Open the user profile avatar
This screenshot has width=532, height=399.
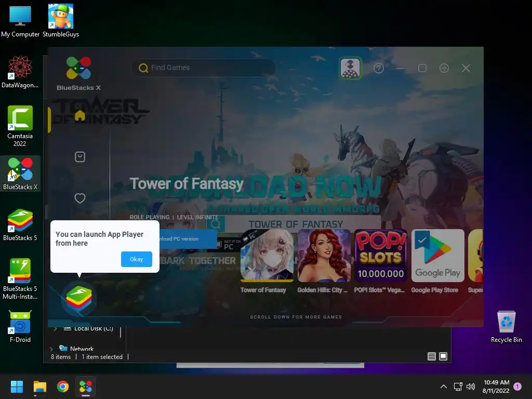[350, 68]
